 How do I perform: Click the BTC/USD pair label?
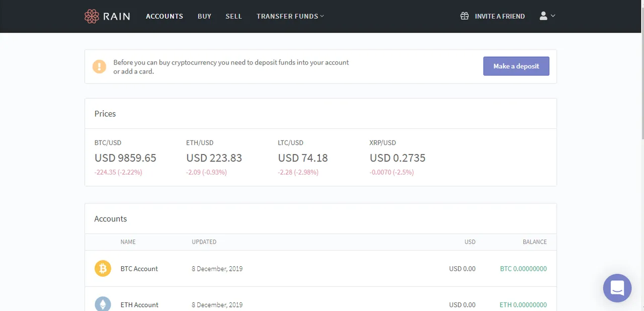pos(108,143)
